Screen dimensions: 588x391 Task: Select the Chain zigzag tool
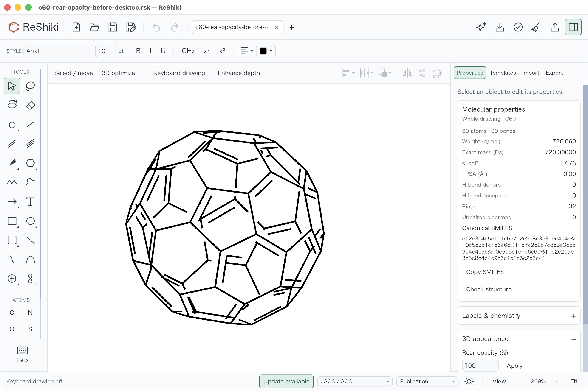[x=12, y=182]
